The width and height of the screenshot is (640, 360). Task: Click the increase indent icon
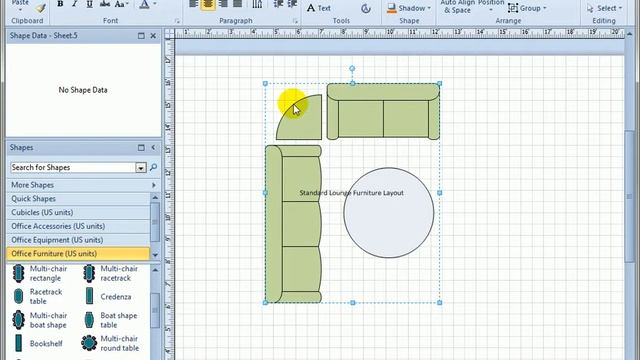point(292,4)
